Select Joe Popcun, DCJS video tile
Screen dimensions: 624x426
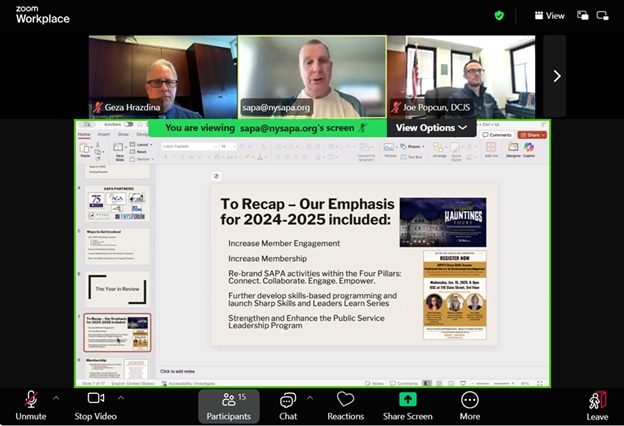461,76
